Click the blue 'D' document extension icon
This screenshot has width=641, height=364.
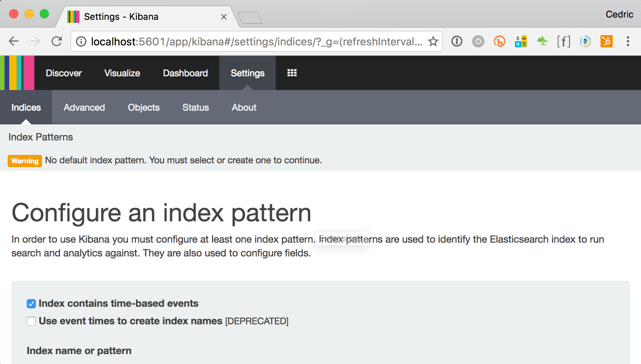tap(585, 41)
